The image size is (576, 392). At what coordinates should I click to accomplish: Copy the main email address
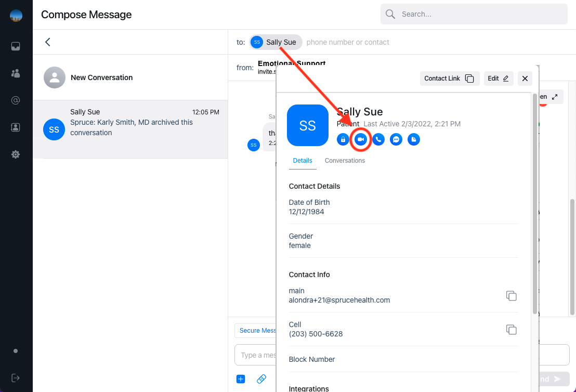pos(512,296)
